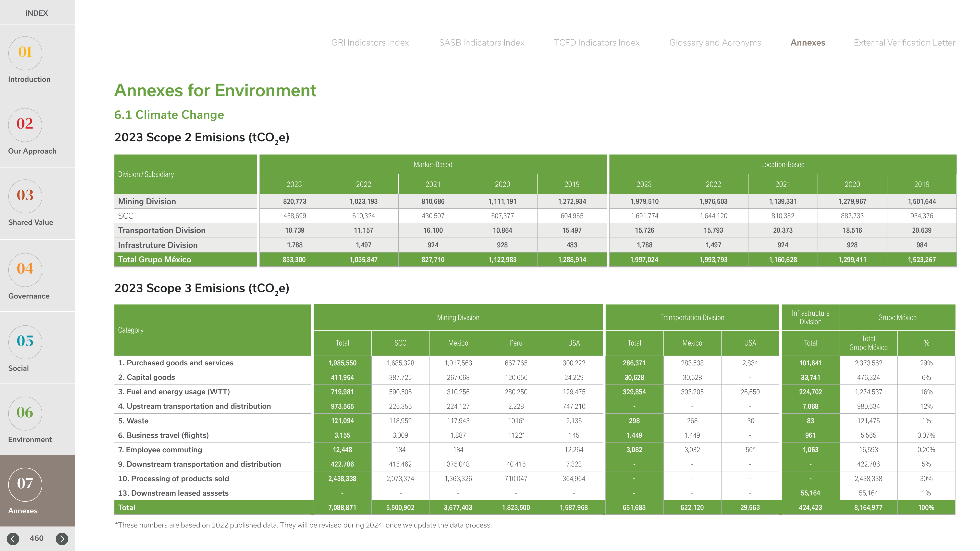Click the 8,164,977 Grupo México total
Viewport: 980px width, 551px height.
coord(868,508)
